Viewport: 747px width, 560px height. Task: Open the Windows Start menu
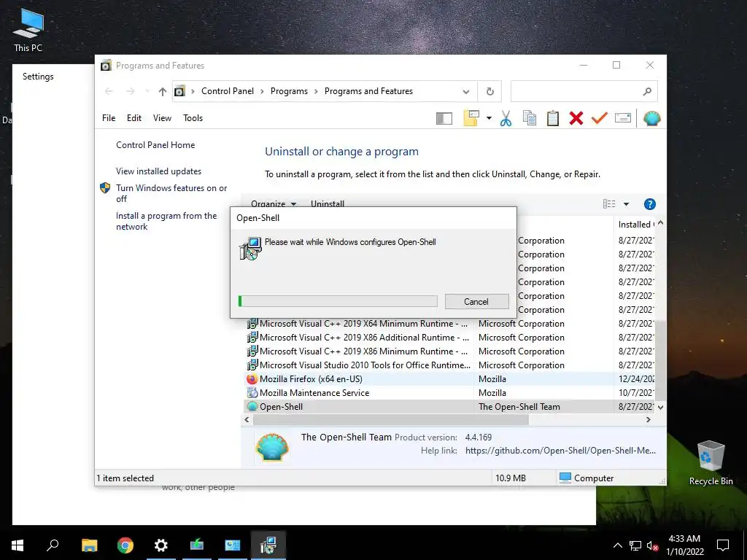(x=18, y=545)
